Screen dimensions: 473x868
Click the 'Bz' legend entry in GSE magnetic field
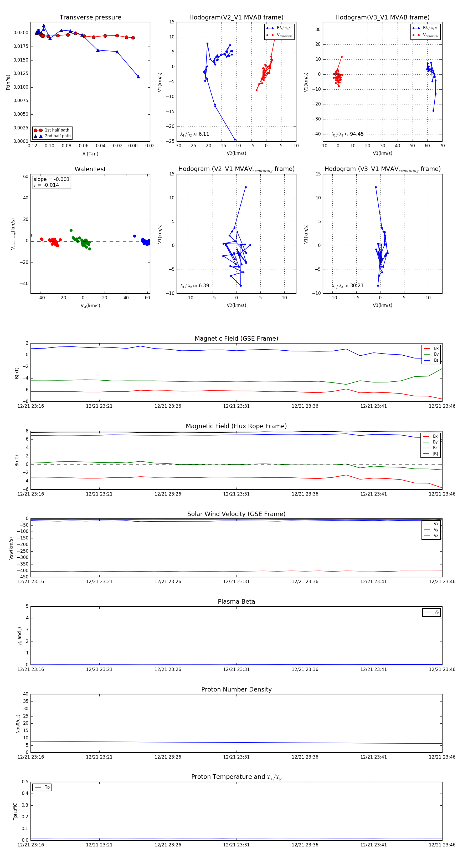point(431,361)
